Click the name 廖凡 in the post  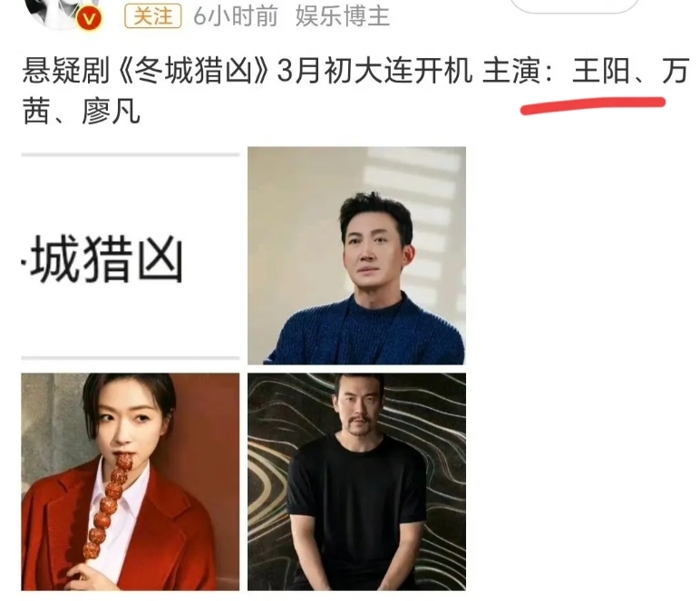coord(111,112)
